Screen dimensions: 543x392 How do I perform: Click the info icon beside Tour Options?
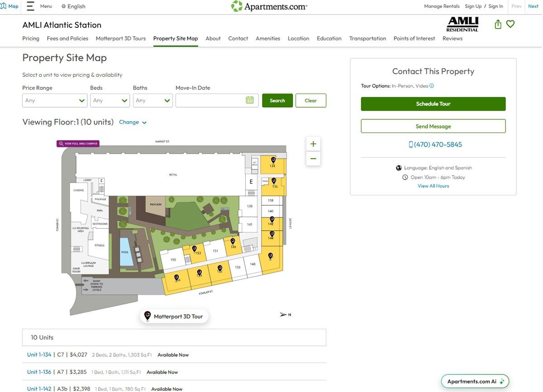pos(432,85)
